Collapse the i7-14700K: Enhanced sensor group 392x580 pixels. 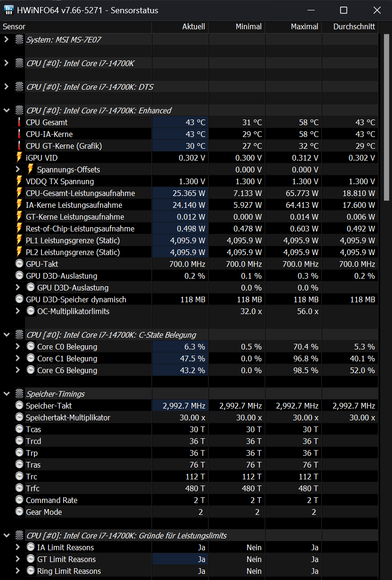pos(7,111)
